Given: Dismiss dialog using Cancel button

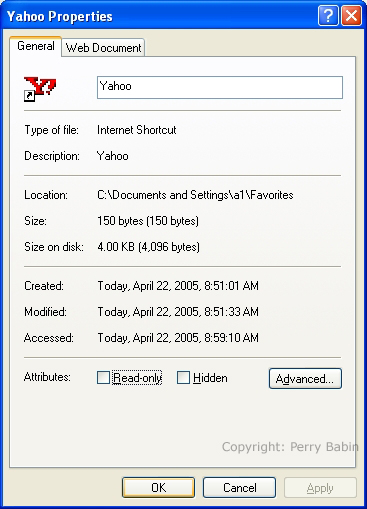Looking at the screenshot, I should [239, 488].
